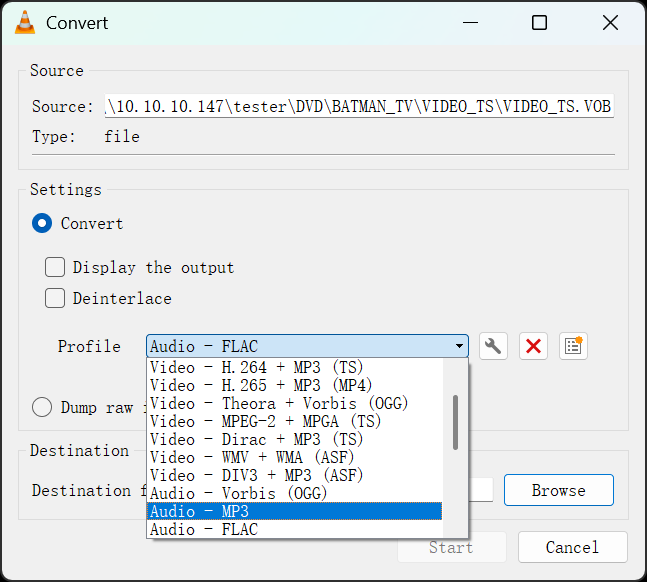
Task: Select Dump raw input radio button
Action: coord(42,407)
